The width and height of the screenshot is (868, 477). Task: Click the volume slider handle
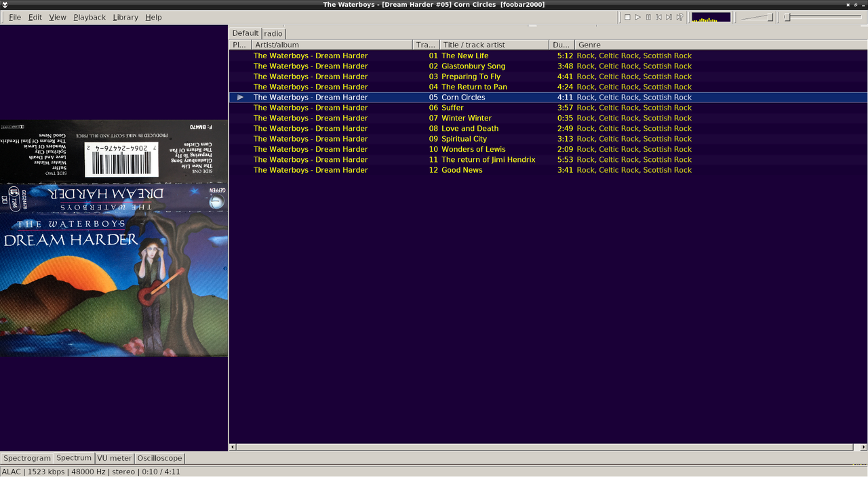click(770, 17)
